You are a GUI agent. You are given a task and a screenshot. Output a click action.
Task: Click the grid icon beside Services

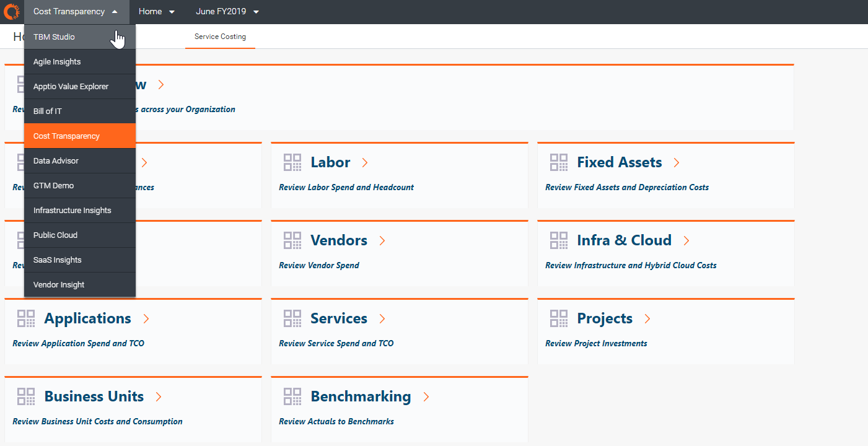(x=292, y=318)
